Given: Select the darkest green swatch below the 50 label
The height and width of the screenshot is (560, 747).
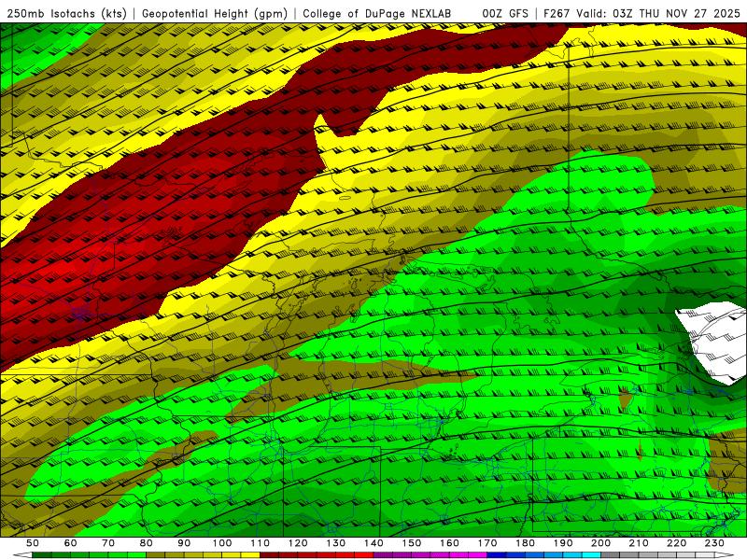Looking at the screenshot, I should pyautogui.click(x=41, y=555).
